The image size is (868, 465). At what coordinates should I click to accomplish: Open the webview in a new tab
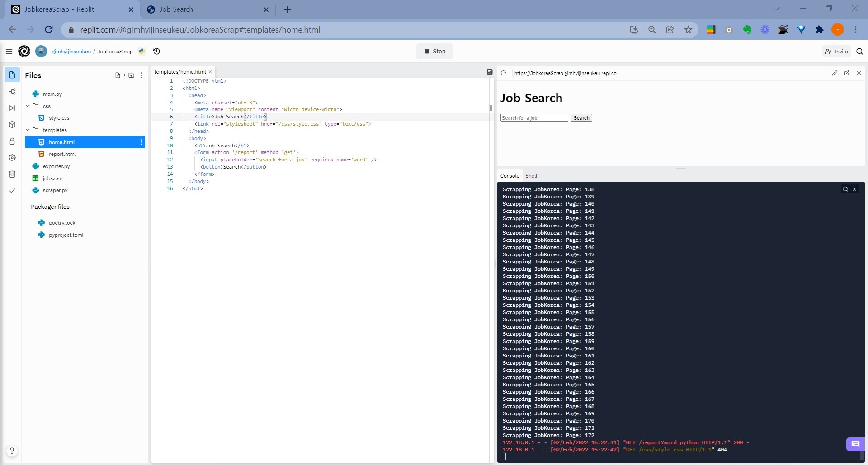tap(847, 73)
